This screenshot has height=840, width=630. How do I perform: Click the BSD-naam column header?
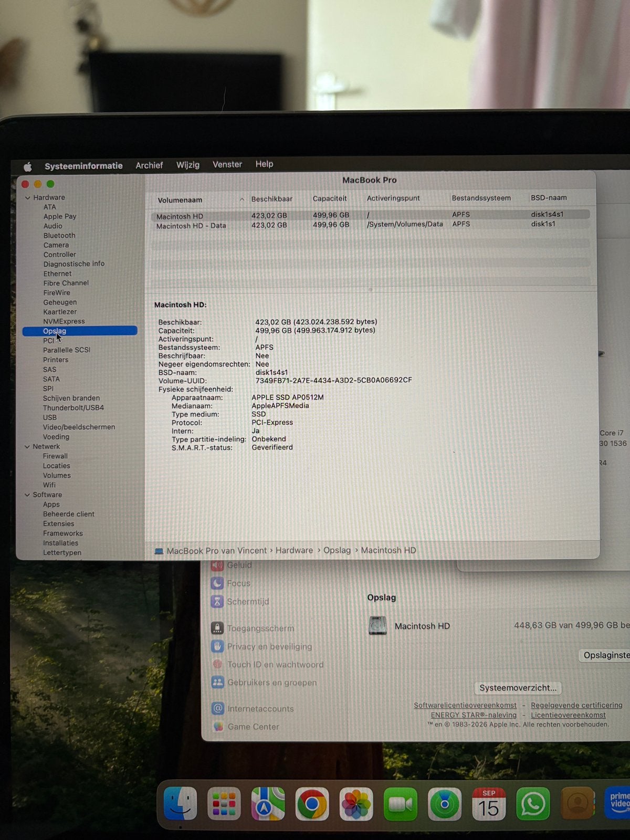[549, 197]
